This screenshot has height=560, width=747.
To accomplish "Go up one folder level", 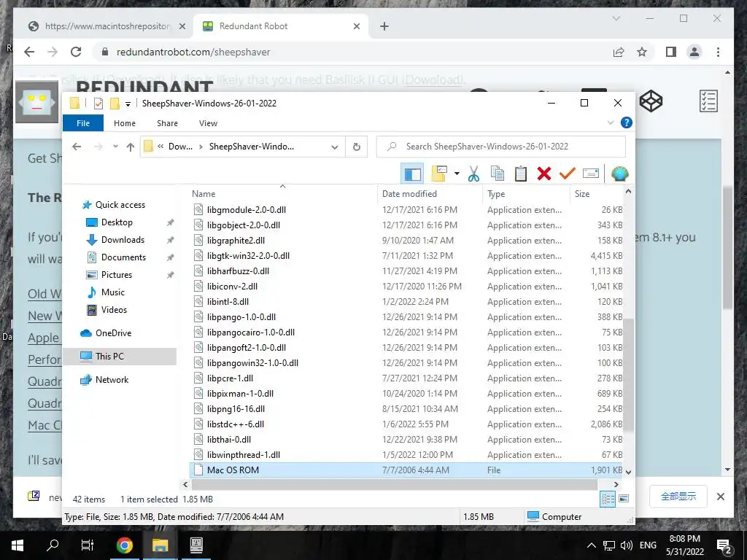I will pos(131,147).
